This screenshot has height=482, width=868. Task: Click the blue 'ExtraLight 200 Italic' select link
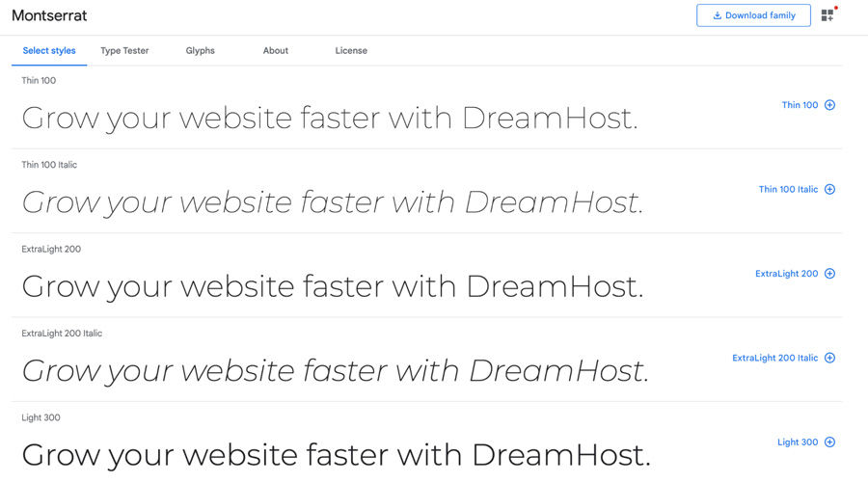coord(775,358)
